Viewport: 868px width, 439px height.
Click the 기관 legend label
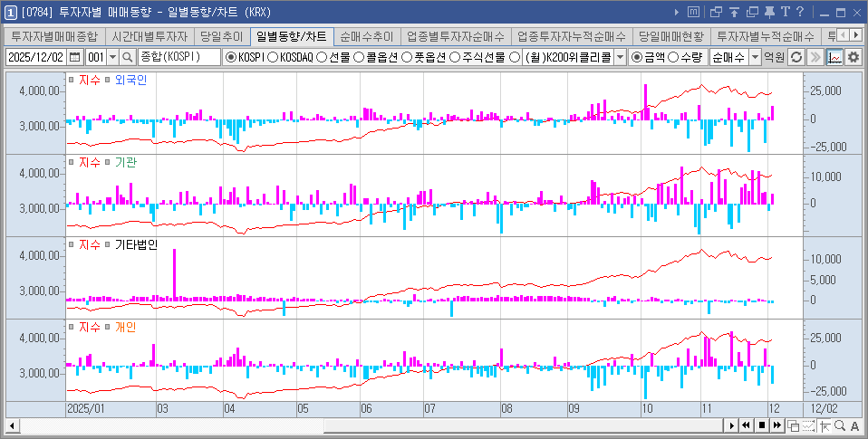pyautogui.click(x=126, y=162)
